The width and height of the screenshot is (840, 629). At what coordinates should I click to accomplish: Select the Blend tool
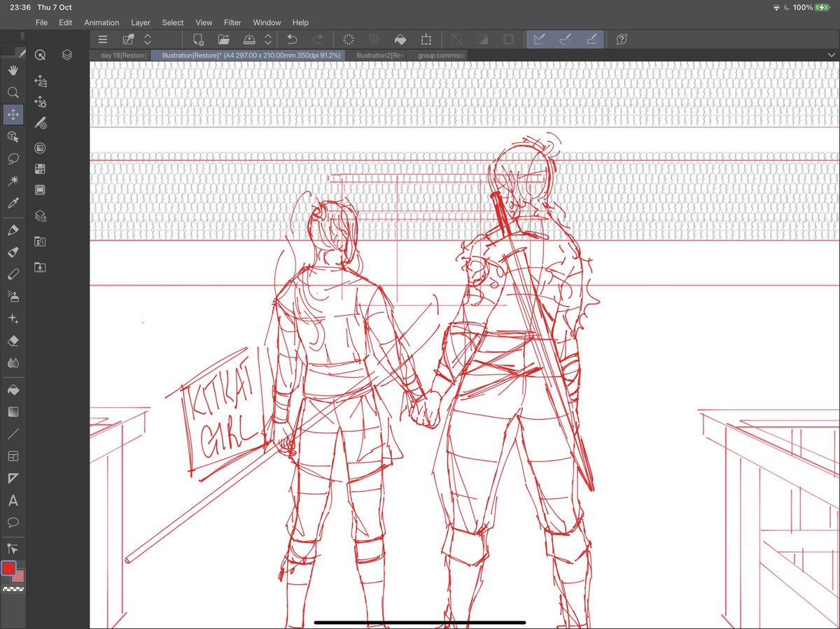click(13, 363)
